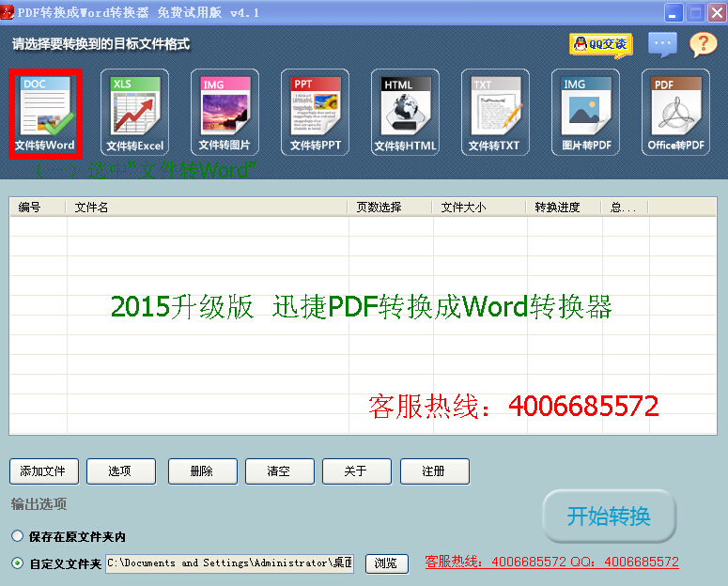Screen dimensions: 728x586
Task: Choose the 文件转Excel format icon
Action: pyautogui.click(x=134, y=113)
